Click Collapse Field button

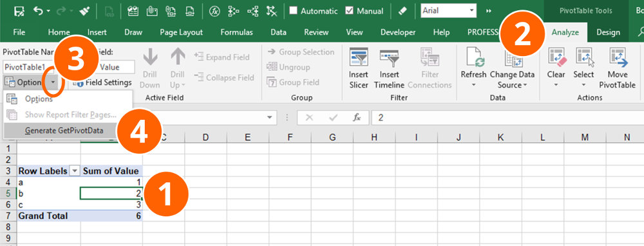pyautogui.click(x=224, y=77)
